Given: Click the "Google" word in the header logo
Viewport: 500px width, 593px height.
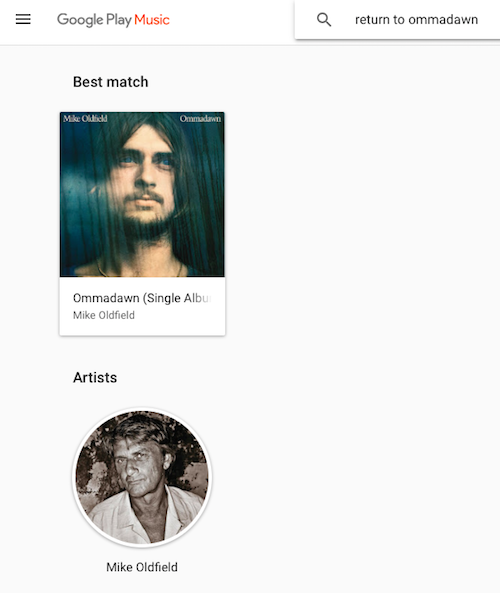Looking at the screenshot, I should [x=80, y=20].
